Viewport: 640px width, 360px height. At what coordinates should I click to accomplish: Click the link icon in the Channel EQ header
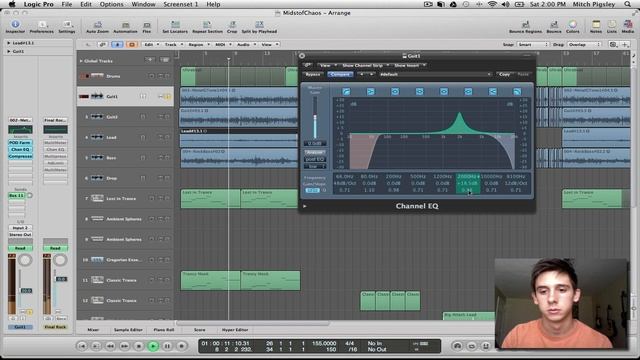pyautogui.click(x=307, y=65)
